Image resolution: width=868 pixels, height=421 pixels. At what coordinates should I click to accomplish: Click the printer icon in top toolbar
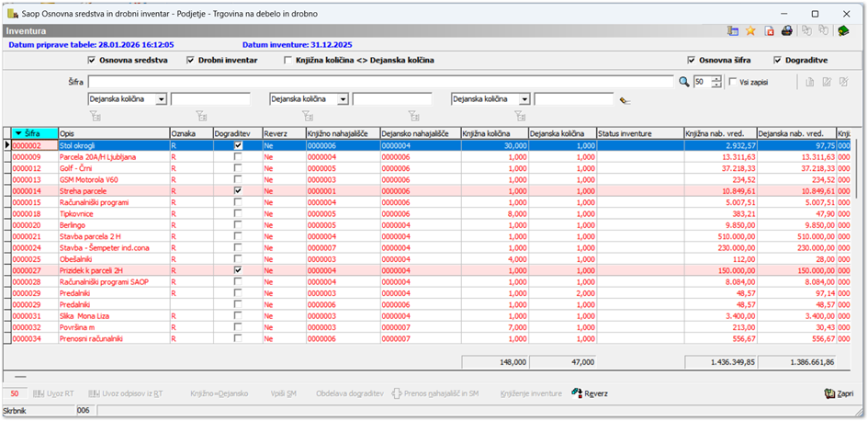tap(786, 30)
